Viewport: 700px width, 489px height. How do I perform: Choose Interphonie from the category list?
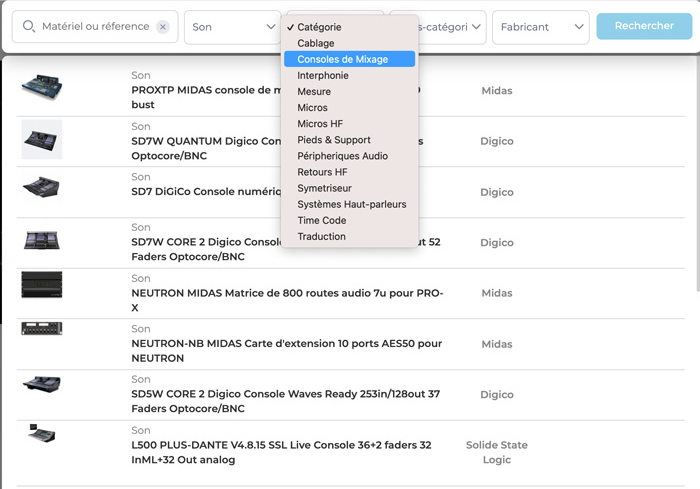point(350,75)
